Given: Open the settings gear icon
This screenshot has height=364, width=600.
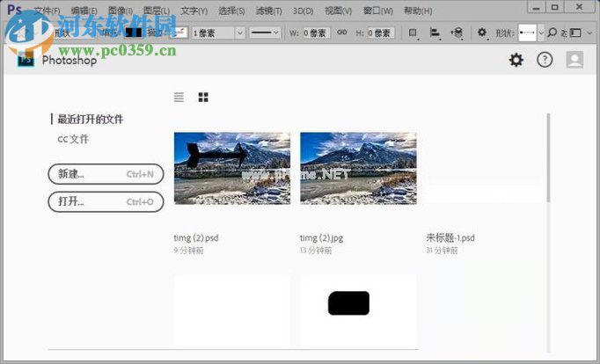Looking at the screenshot, I should point(516,60).
